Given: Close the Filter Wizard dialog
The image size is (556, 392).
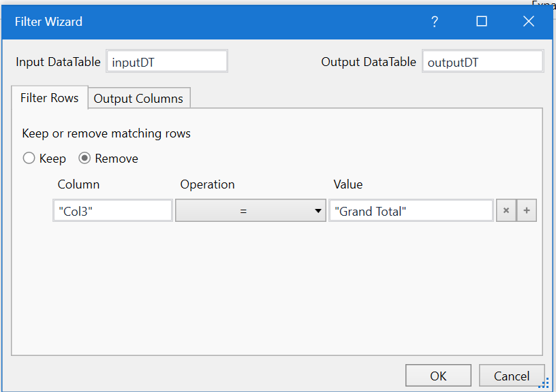Looking at the screenshot, I should tap(528, 22).
